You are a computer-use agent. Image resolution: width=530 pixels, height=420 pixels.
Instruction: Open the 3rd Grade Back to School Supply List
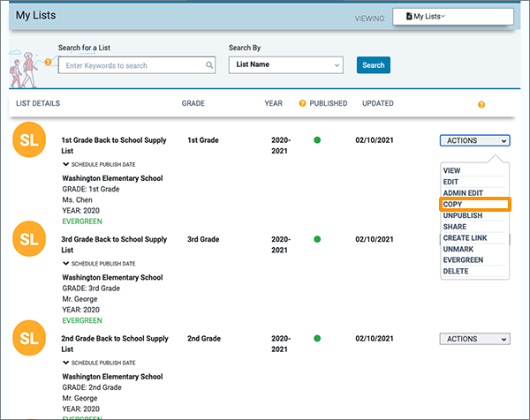pos(114,244)
